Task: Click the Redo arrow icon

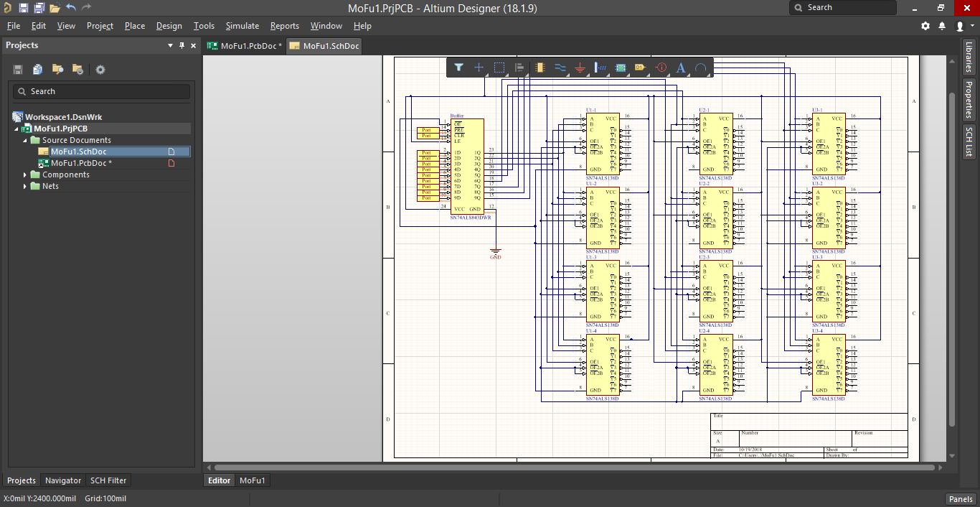Action: 87,8
